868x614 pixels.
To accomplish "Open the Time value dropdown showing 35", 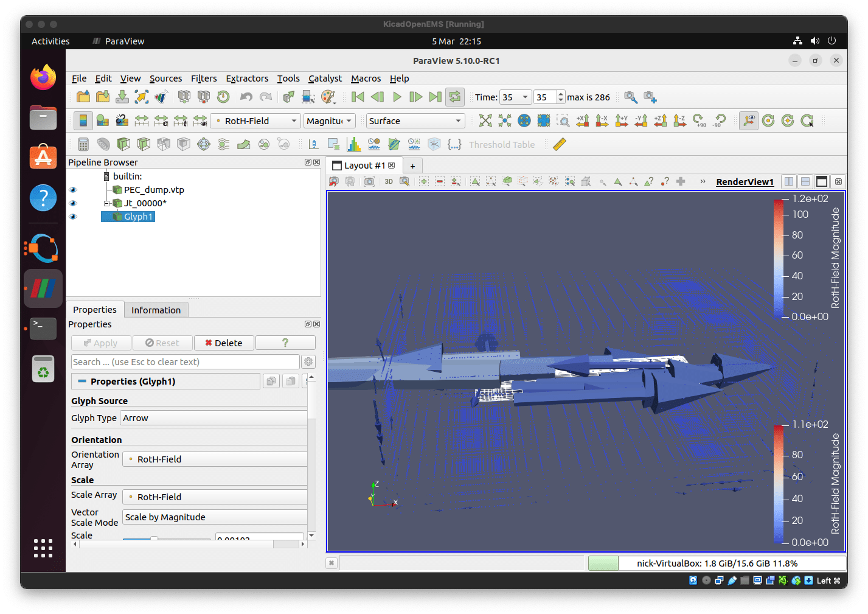I will coord(516,97).
